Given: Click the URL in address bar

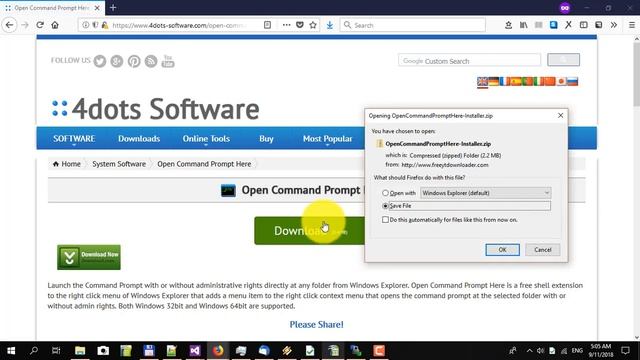Looking at the screenshot, I should tap(180, 25).
